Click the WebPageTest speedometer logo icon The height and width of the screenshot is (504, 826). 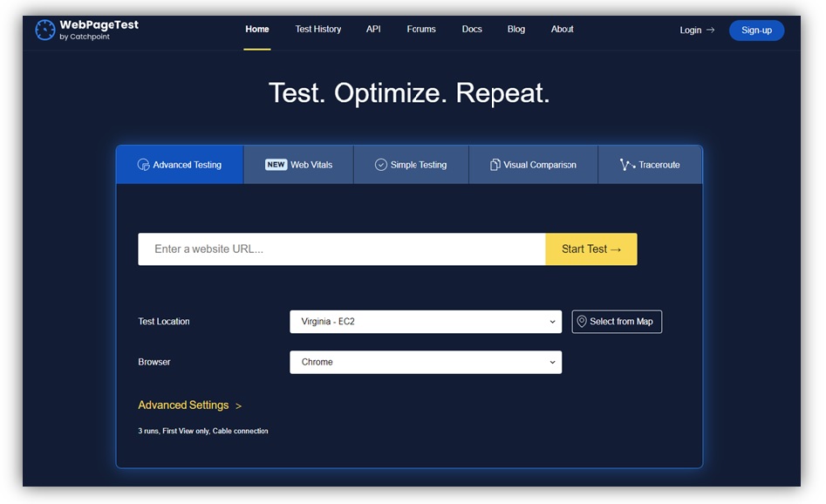(x=45, y=29)
